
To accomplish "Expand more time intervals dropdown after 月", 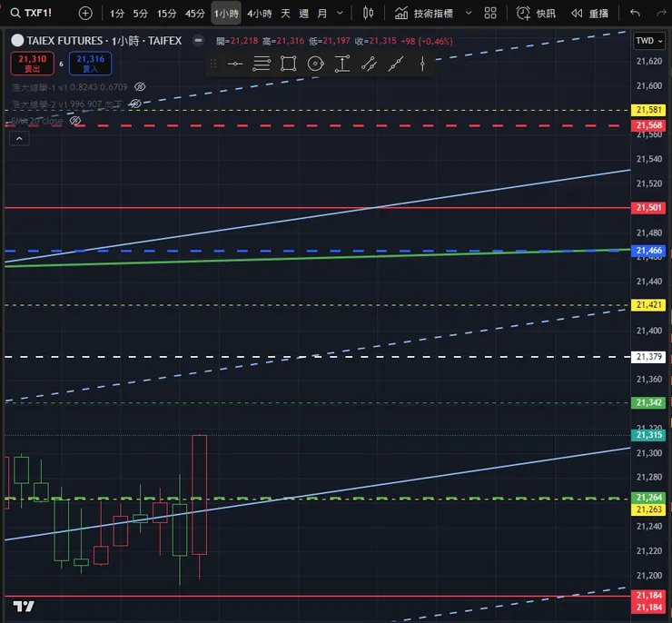I will pos(340,14).
